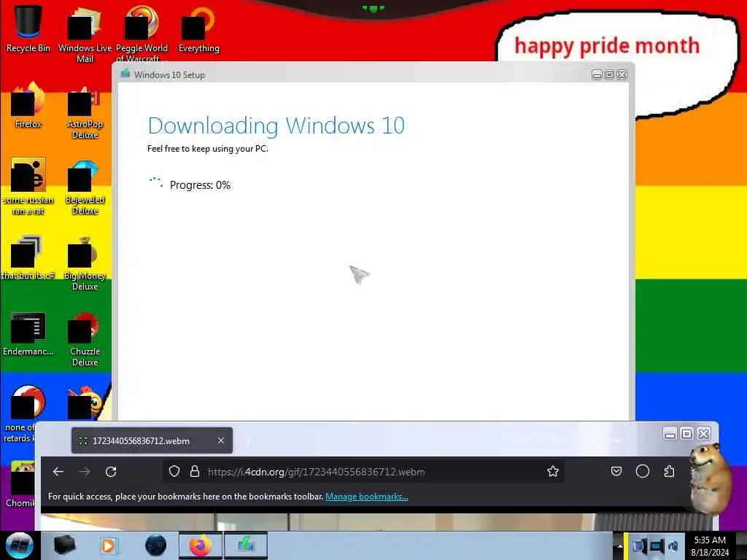Viewport: 747px width, 560px height.
Task: Click the 'Downloading Windows 10' heading
Action: tap(276, 125)
